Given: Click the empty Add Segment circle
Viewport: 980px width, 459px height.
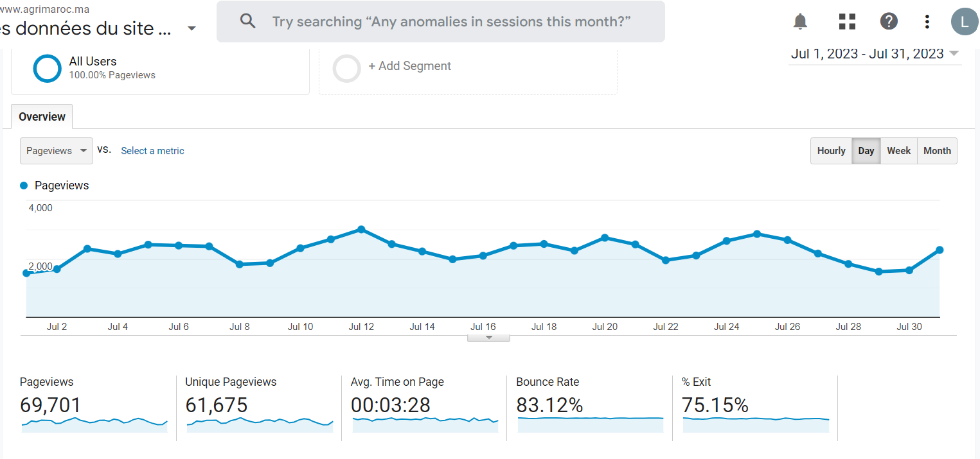Looking at the screenshot, I should (x=346, y=68).
